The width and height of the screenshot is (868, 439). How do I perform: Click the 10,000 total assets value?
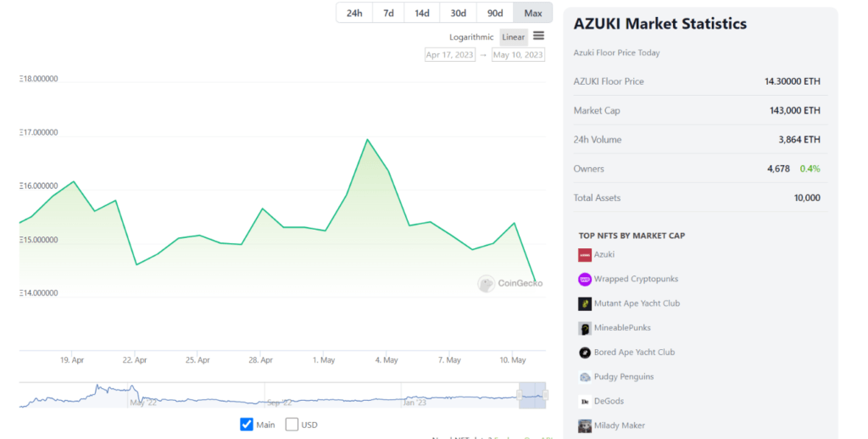click(807, 197)
